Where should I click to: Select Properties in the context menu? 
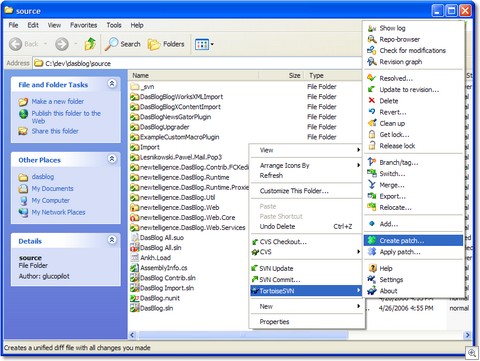pos(306,322)
